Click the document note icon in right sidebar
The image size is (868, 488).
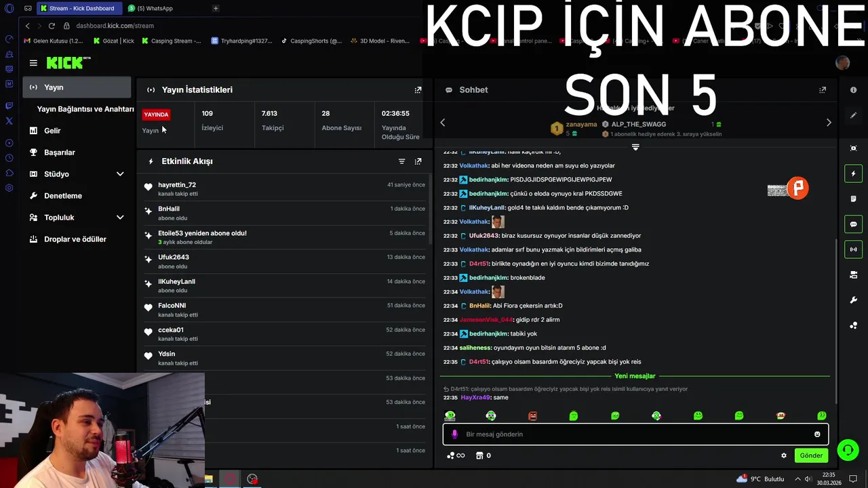pyautogui.click(x=853, y=199)
